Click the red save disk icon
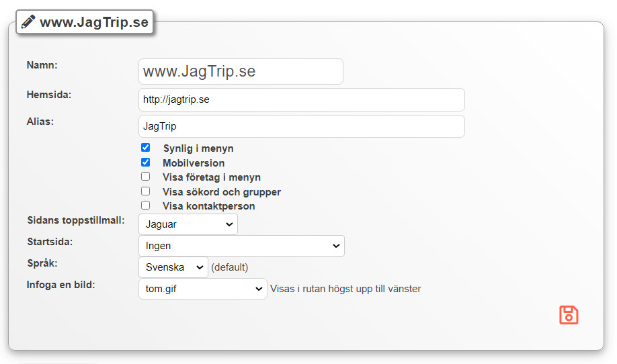Image resolution: width=617 pixels, height=364 pixels. [569, 315]
